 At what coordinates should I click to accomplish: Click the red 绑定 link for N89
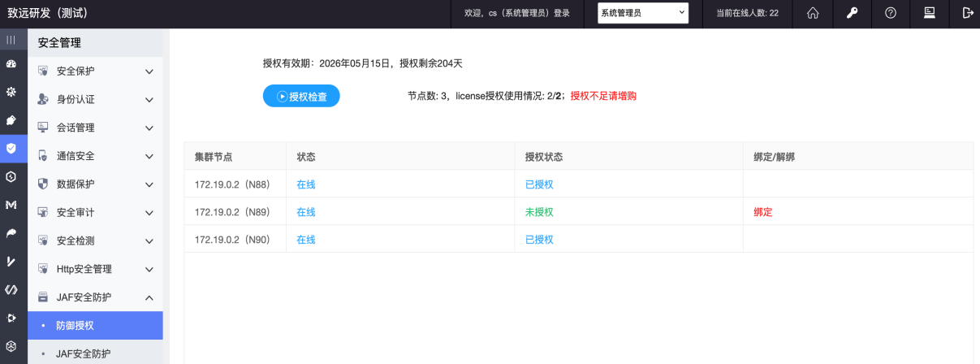pos(762,212)
